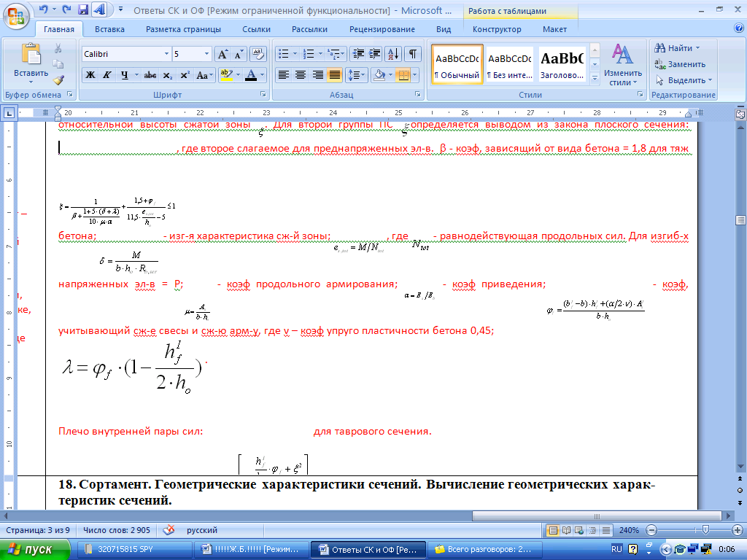Open the underline style dropdown arrow

[136, 75]
